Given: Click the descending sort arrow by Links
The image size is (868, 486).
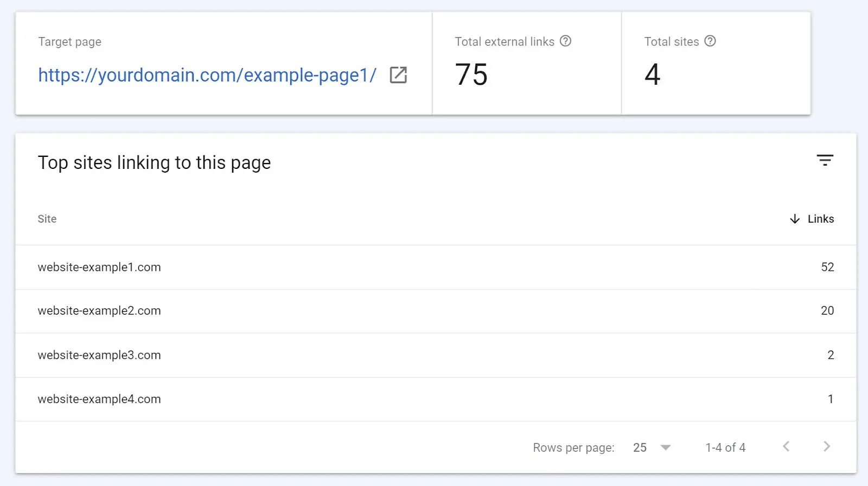Looking at the screenshot, I should (x=795, y=219).
